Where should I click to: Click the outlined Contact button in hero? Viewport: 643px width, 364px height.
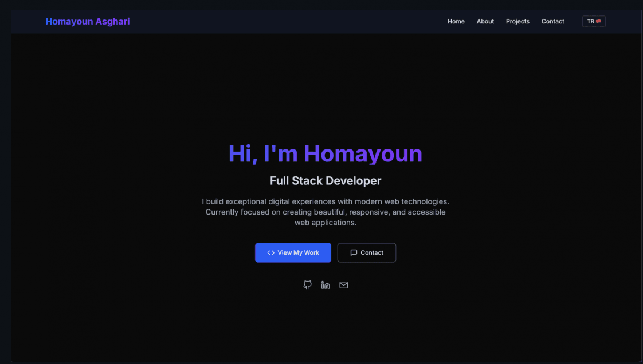367,252
